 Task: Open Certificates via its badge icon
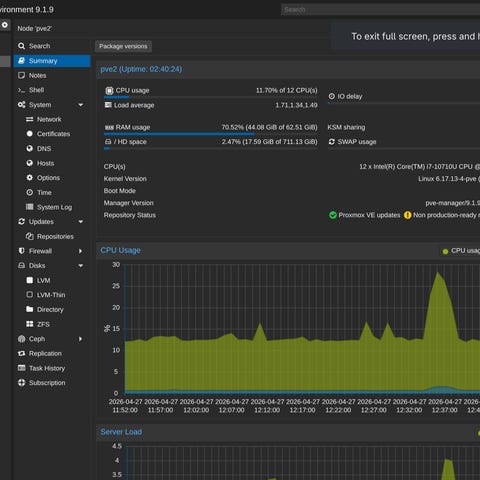[30, 134]
